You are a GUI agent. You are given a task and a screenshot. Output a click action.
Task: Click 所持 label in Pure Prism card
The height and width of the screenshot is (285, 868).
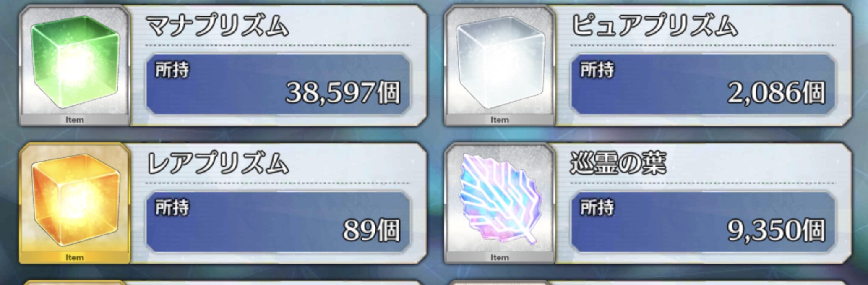pyautogui.click(x=597, y=70)
